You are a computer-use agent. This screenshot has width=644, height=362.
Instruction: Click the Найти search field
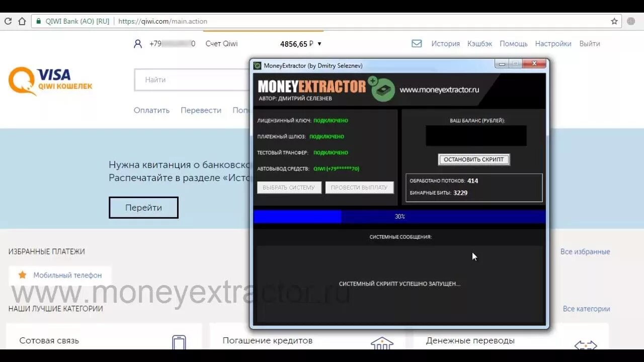(x=192, y=80)
